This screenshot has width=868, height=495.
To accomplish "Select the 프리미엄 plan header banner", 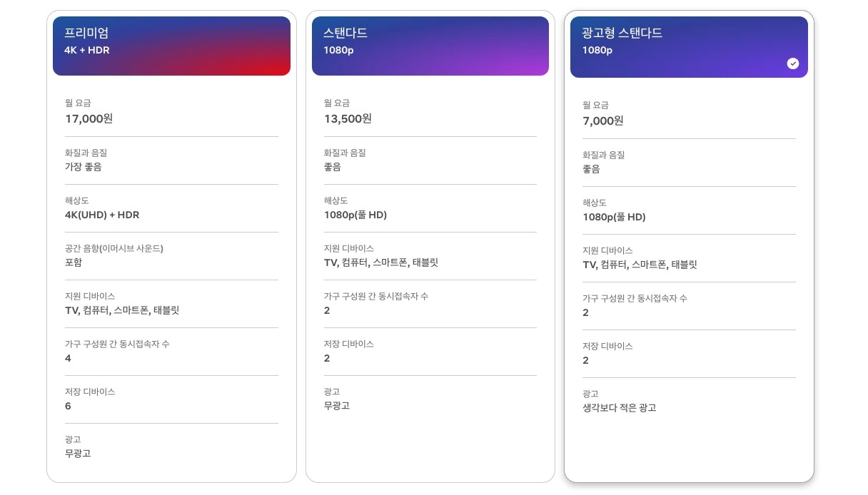I will [x=171, y=46].
